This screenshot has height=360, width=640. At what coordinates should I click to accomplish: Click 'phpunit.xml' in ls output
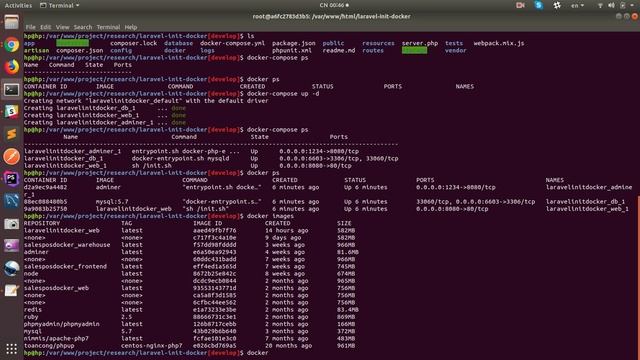tap(291, 51)
